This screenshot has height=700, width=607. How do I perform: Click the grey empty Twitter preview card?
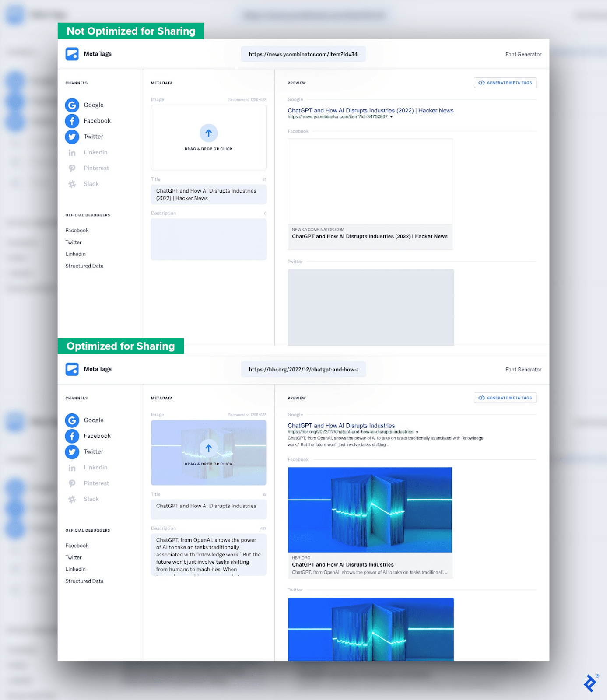pyautogui.click(x=371, y=307)
